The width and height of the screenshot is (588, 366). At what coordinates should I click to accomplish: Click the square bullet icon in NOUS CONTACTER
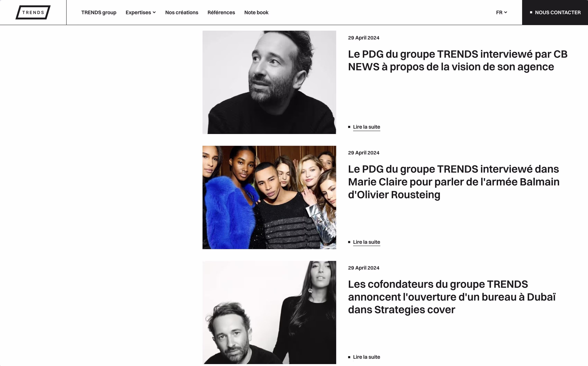coord(531,12)
